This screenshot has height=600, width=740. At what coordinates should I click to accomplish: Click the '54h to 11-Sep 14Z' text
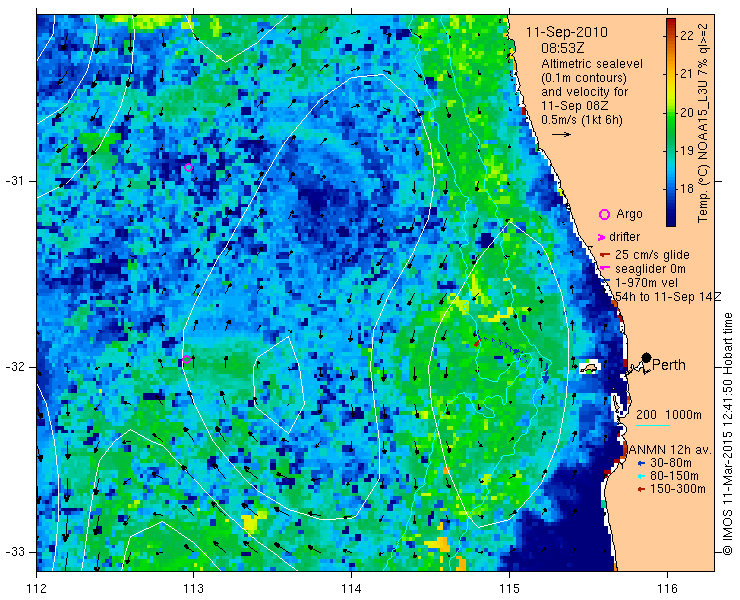coord(668,296)
